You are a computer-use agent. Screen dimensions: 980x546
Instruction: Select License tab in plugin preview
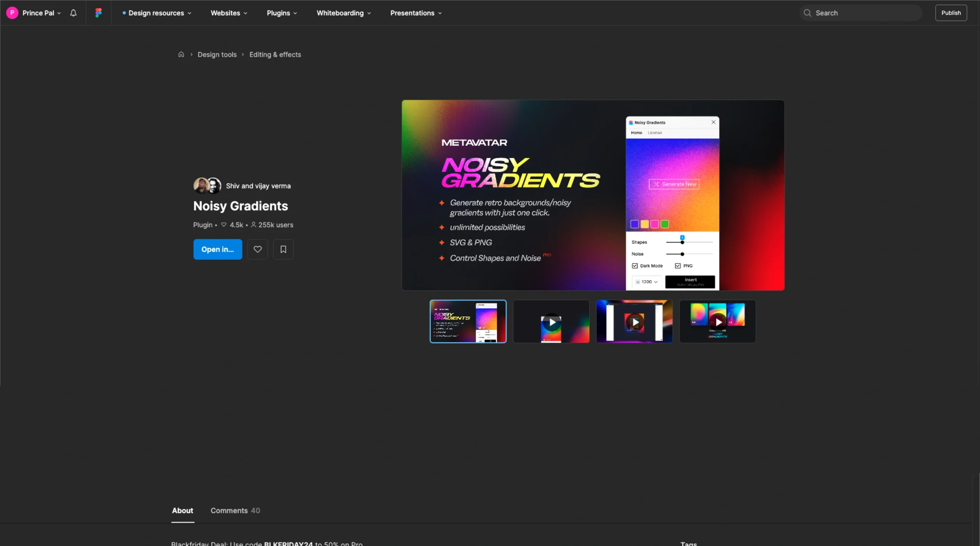pyautogui.click(x=655, y=133)
